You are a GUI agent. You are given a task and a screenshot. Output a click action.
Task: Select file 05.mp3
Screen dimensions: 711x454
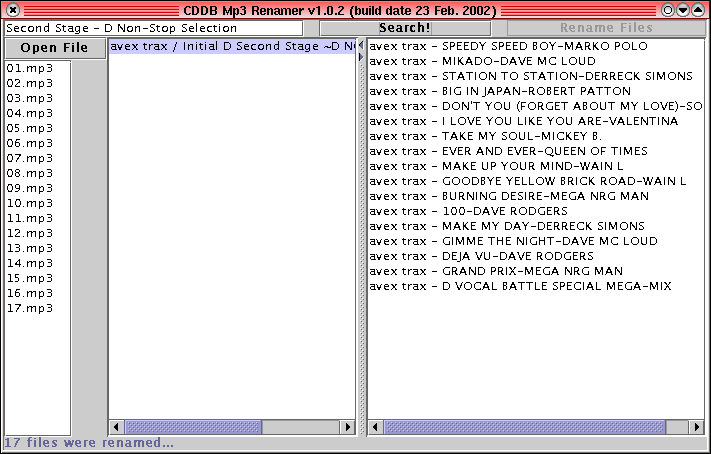[37, 128]
